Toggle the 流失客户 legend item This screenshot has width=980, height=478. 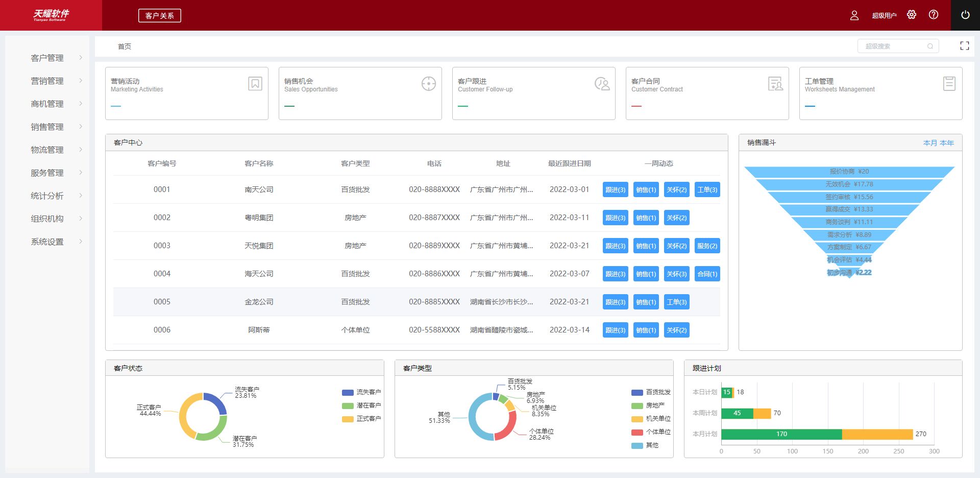pos(362,392)
